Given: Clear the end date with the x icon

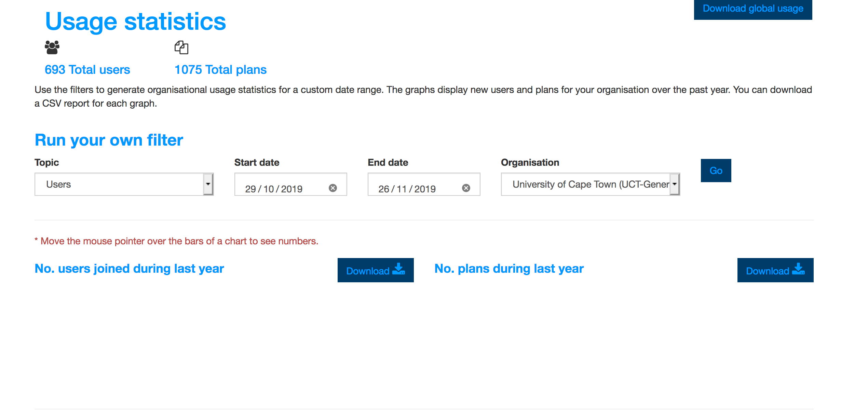Looking at the screenshot, I should (x=466, y=187).
